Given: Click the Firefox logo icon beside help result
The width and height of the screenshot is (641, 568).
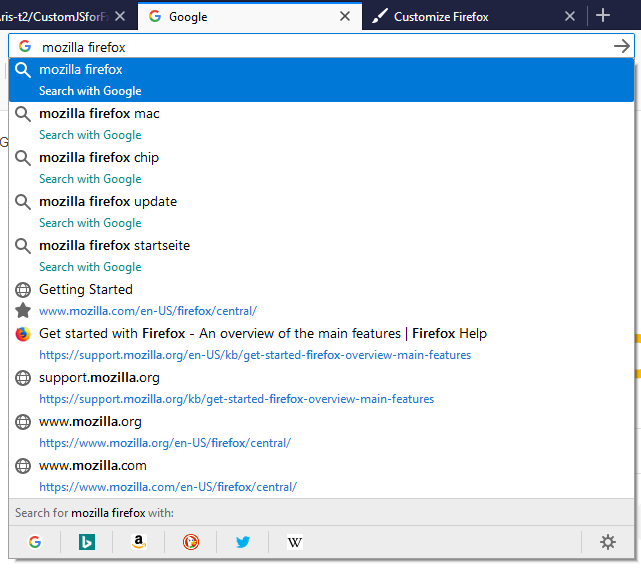Looking at the screenshot, I should coord(23,334).
